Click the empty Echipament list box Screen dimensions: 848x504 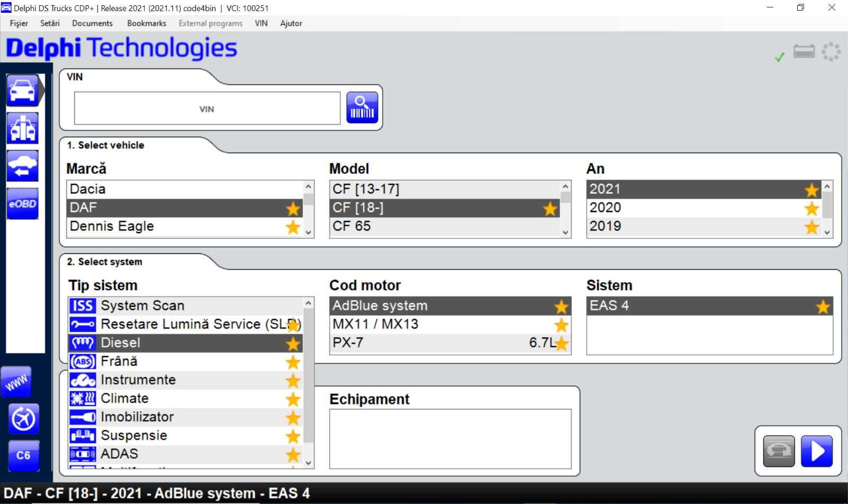point(450,439)
